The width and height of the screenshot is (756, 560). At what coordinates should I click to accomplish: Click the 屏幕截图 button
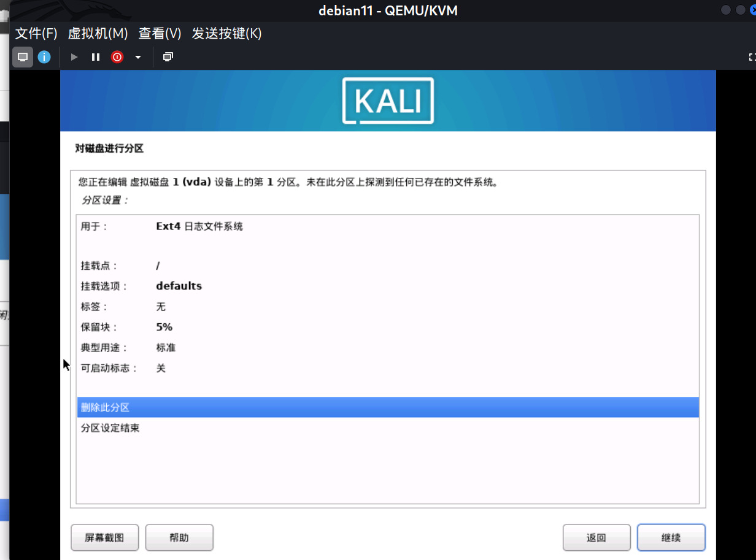pos(105,537)
